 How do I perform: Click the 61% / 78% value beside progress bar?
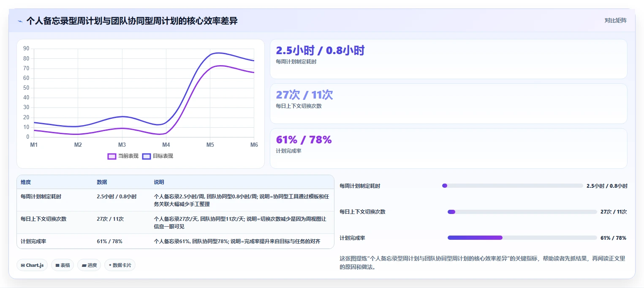pyautogui.click(x=613, y=238)
